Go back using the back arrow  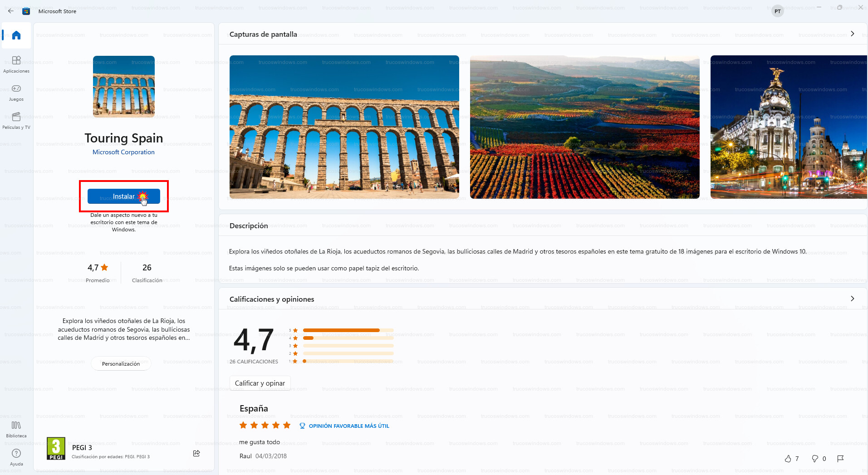10,11
